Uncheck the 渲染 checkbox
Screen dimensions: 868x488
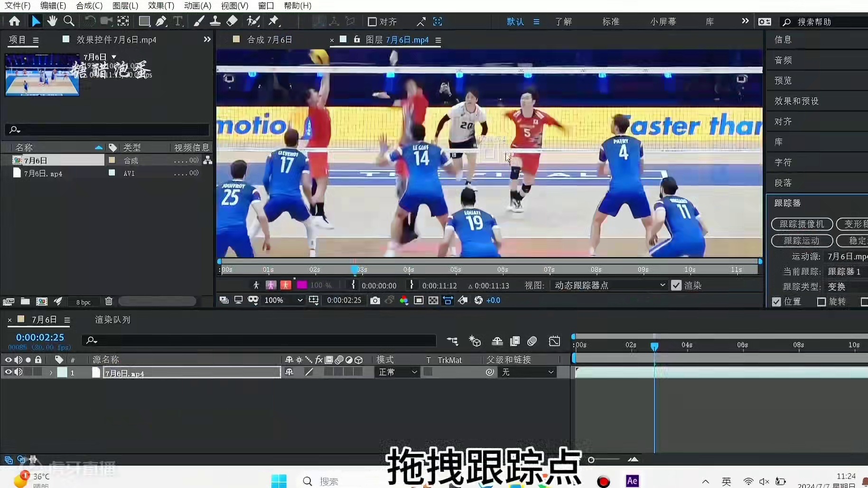(x=676, y=285)
